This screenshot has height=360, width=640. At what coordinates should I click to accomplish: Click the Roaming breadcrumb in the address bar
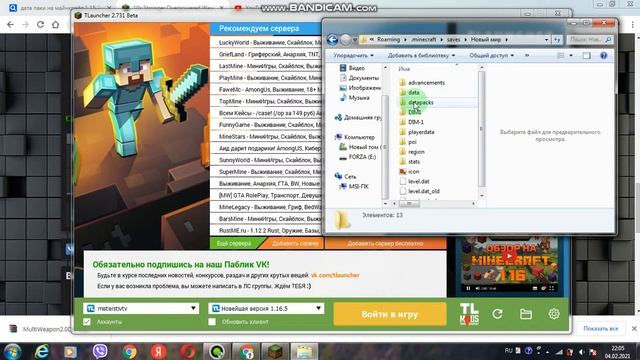tap(388, 40)
